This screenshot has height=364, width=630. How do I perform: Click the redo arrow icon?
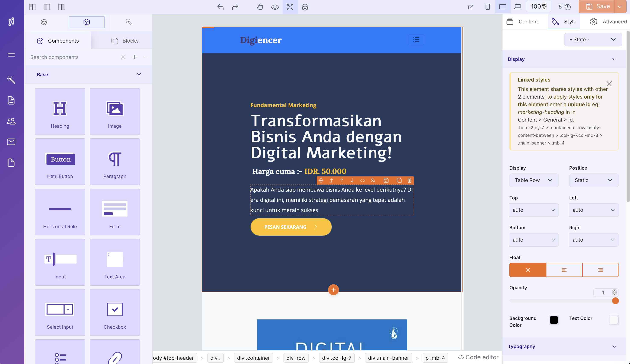(x=235, y=7)
